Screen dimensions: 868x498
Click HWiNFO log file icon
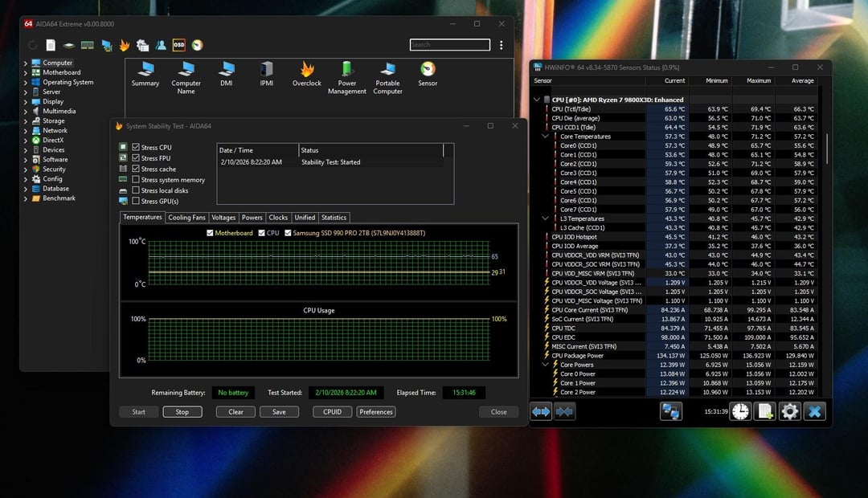coord(765,411)
